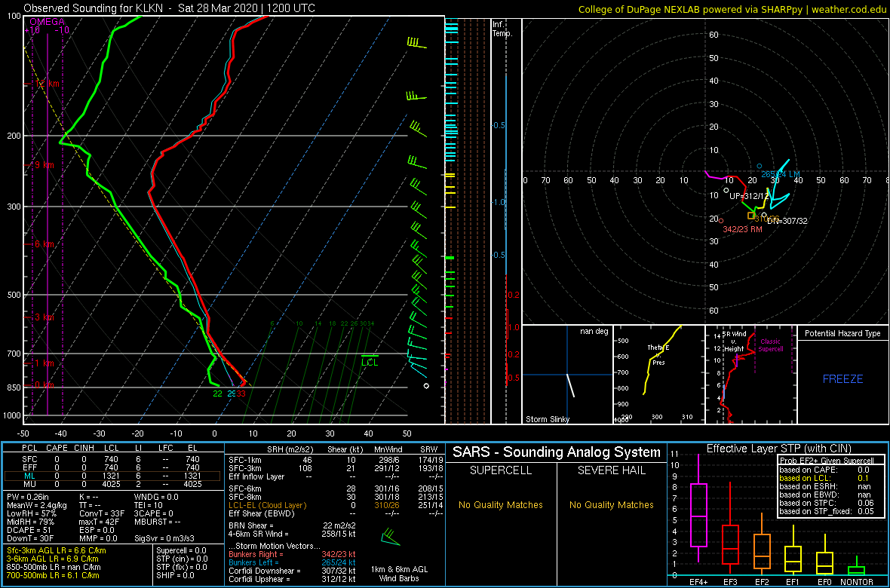This screenshot has width=890, height=588.
Task: Click the 'BRN Shear =' label
Action: pyautogui.click(x=251, y=525)
